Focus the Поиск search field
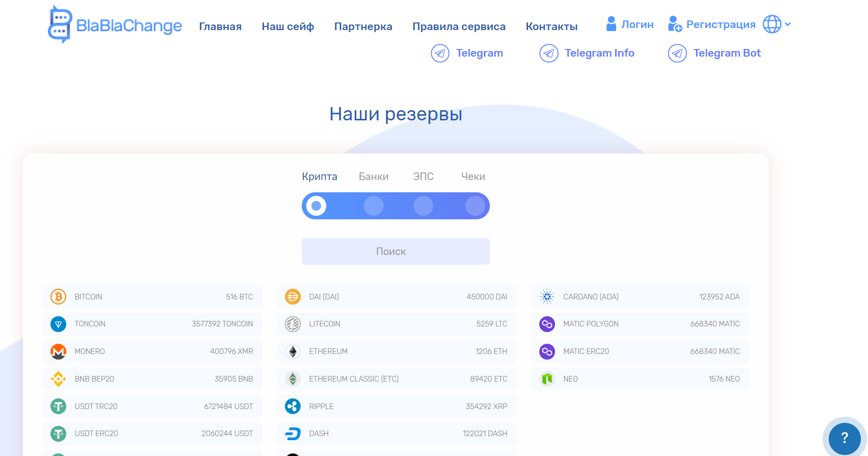The image size is (868, 456). [x=396, y=251]
